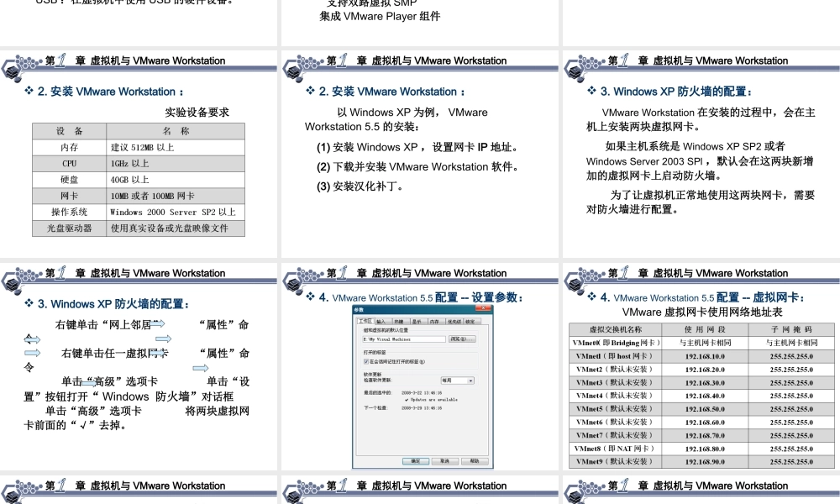Click the 192.168.90.0 cell

pyautogui.click(x=705, y=462)
